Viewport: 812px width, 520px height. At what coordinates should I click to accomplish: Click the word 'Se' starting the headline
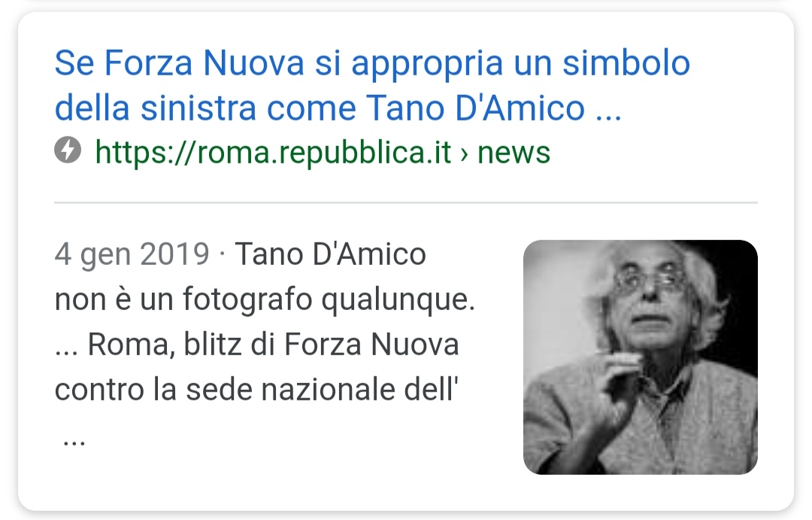point(74,63)
